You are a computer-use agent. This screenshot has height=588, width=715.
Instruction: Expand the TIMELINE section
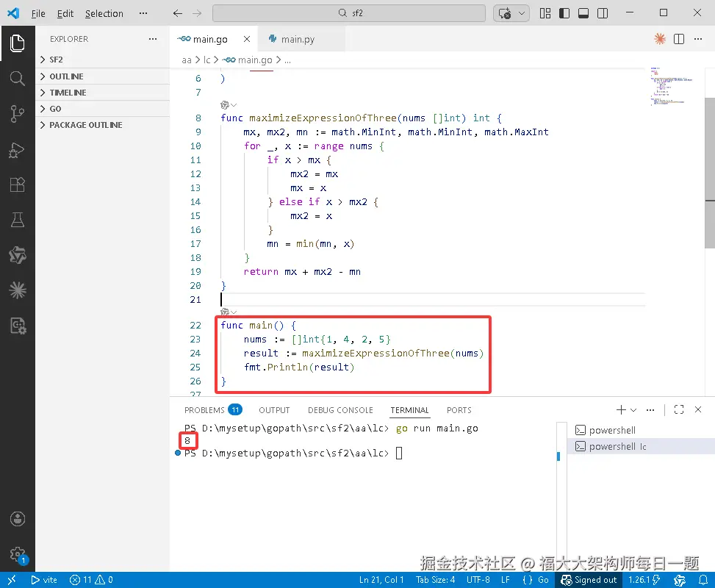[x=102, y=93]
